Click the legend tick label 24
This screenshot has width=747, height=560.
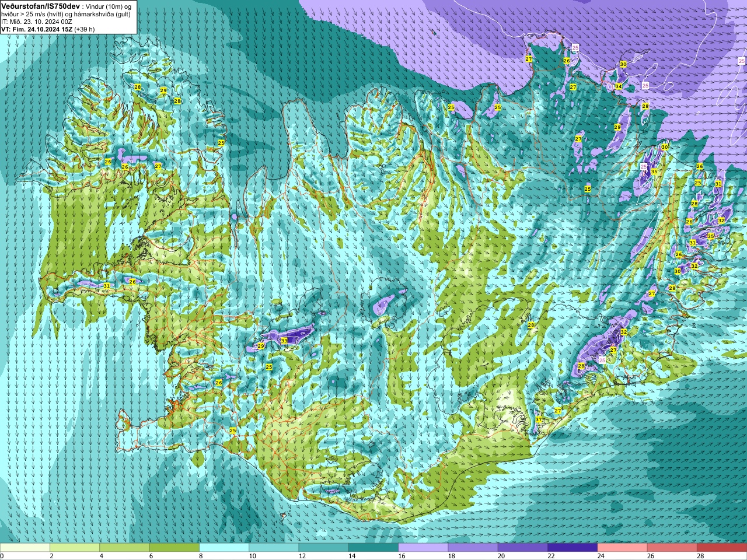pos(601,556)
